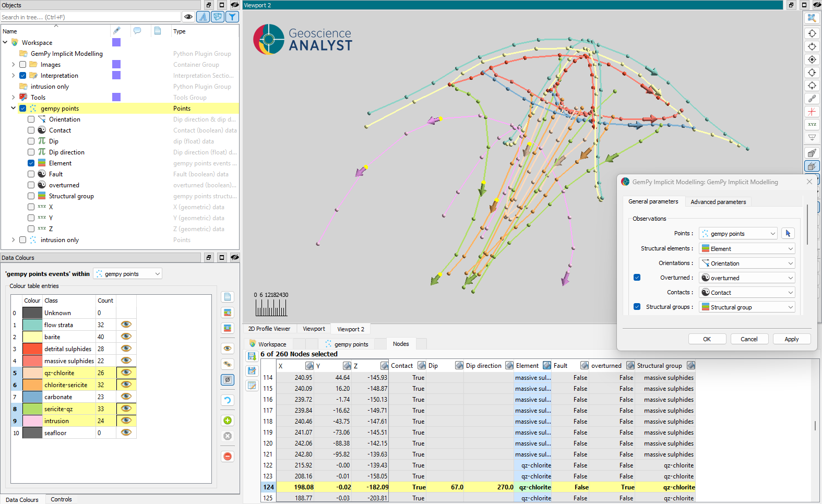Image resolution: width=822 pixels, height=504 pixels.
Task: Click the chain link icon in viewport toolbar
Action: pyautogui.click(x=812, y=98)
